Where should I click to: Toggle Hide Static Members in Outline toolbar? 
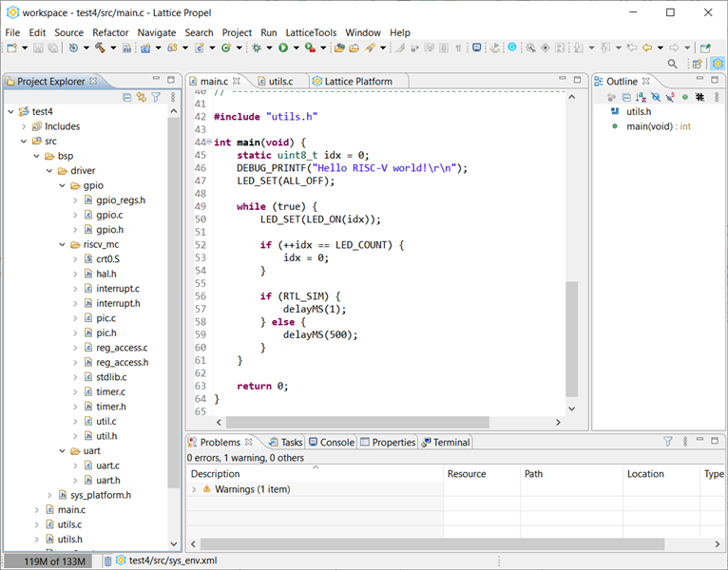coord(670,97)
